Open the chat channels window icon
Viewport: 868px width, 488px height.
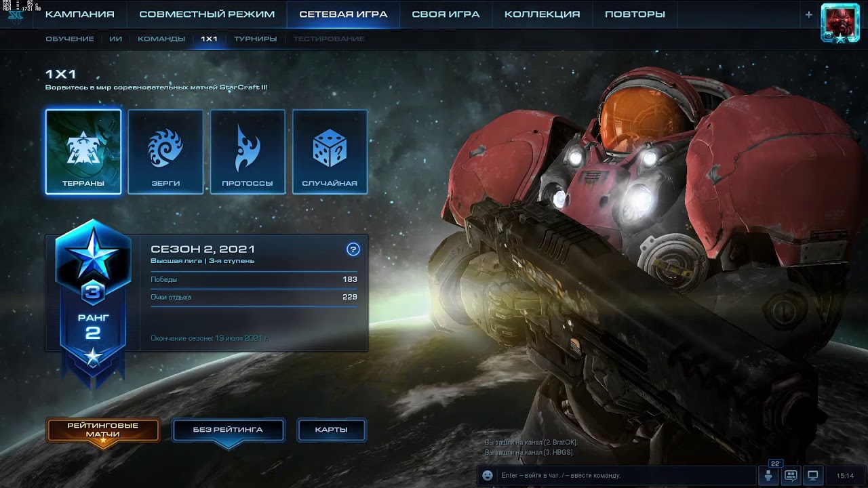(x=791, y=476)
